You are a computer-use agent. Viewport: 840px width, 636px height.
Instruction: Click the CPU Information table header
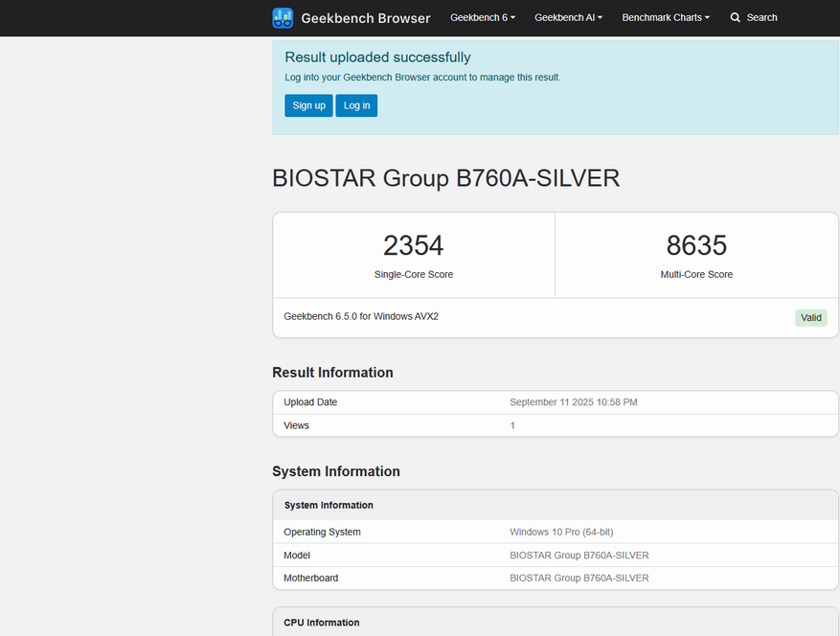pos(322,623)
